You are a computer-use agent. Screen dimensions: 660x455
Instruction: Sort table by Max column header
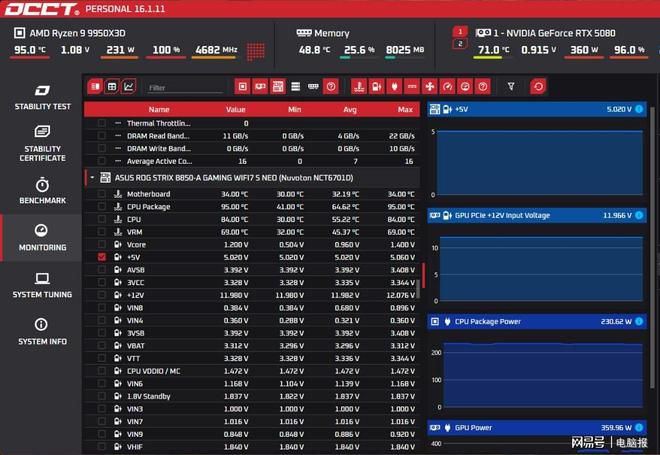[x=405, y=109]
